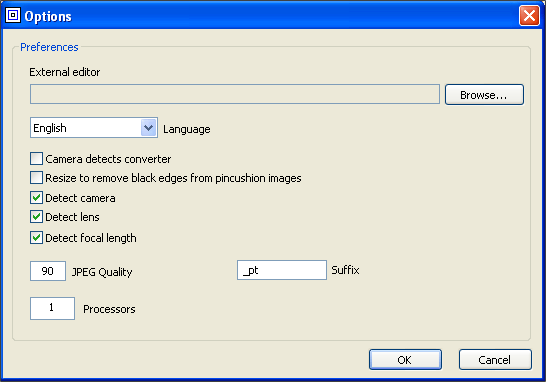
Task: Click into the External editor path field
Action: pos(235,94)
